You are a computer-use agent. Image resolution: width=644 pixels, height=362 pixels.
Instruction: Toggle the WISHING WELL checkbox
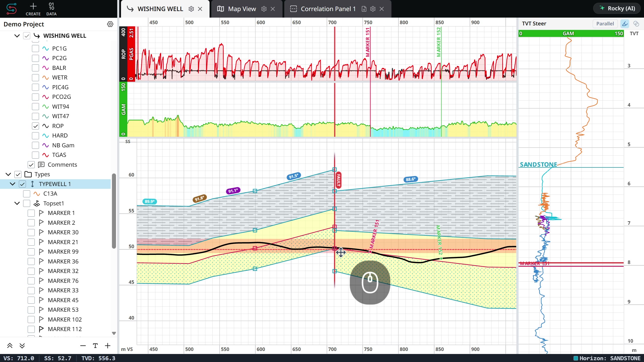click(27, 36)
